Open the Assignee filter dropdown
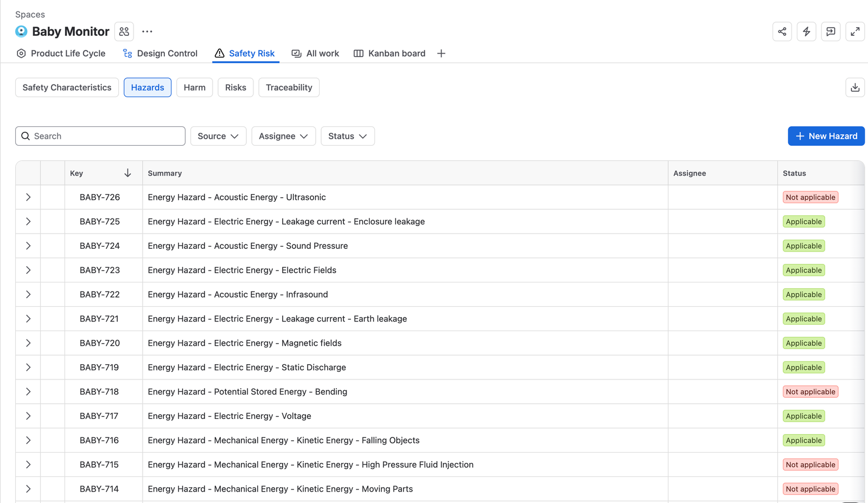 coord(283,136)
